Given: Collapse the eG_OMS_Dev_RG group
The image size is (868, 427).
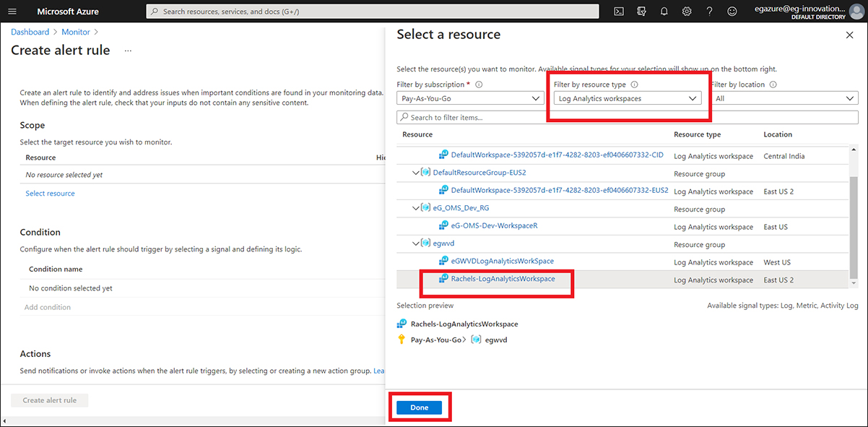Looking at the screenshot, I should [x=415, y=208].
